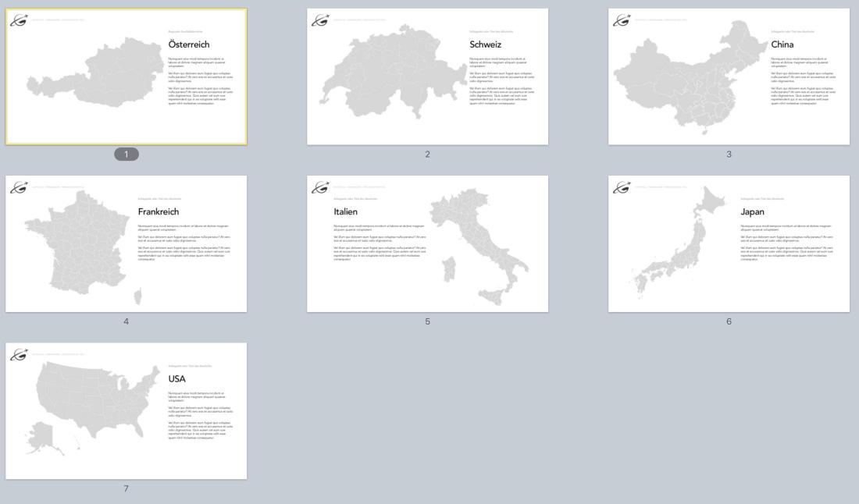Screen dimensions: 859x504
Task: Click the logo icon on Japan slide
Action: coord(620,186)
